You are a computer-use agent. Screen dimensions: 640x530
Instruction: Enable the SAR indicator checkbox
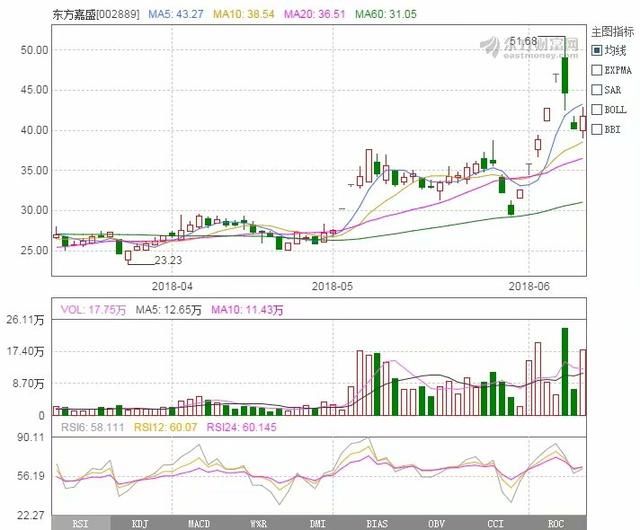(x=596, y=90)
